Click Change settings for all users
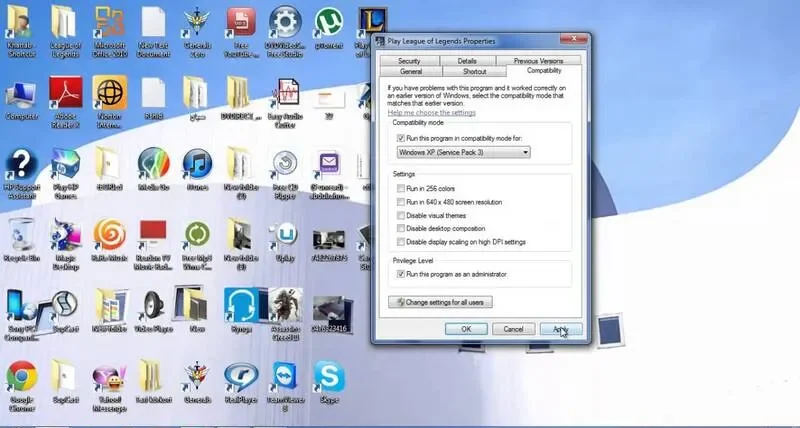Image resolution: width=800 pixels, height=428 pixels. 440,302
